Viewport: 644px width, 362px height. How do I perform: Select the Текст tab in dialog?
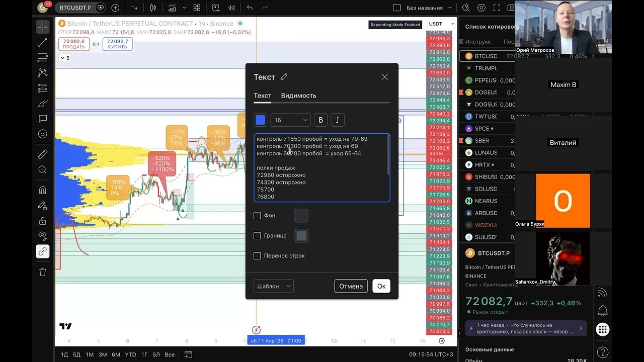pyautogui.click(x=262, y=96)
